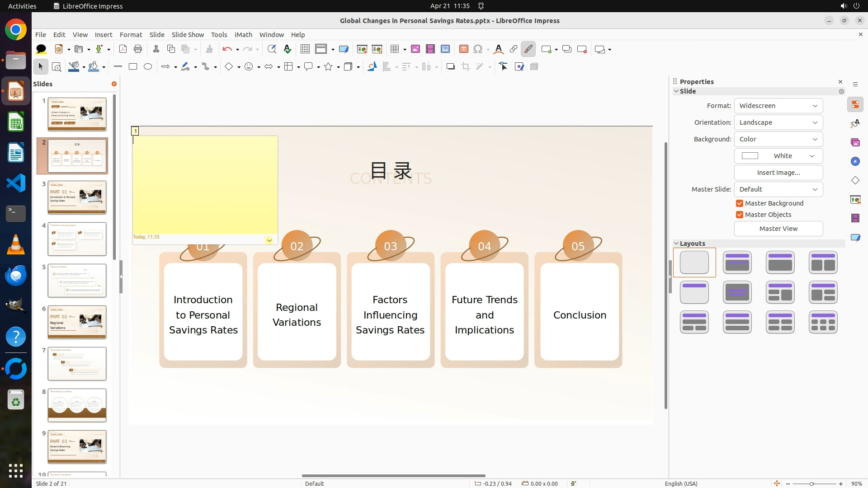
Task: Click the Insert Image... button
Action: (778, 173)
